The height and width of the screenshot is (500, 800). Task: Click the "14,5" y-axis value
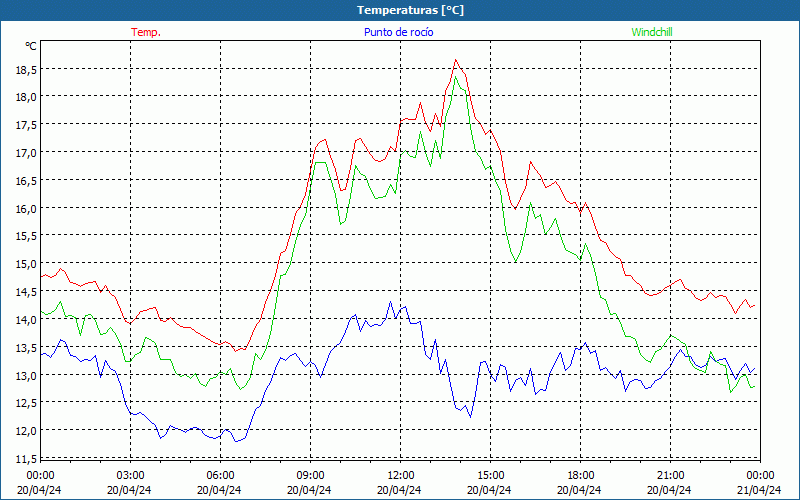tap(26, 292)
